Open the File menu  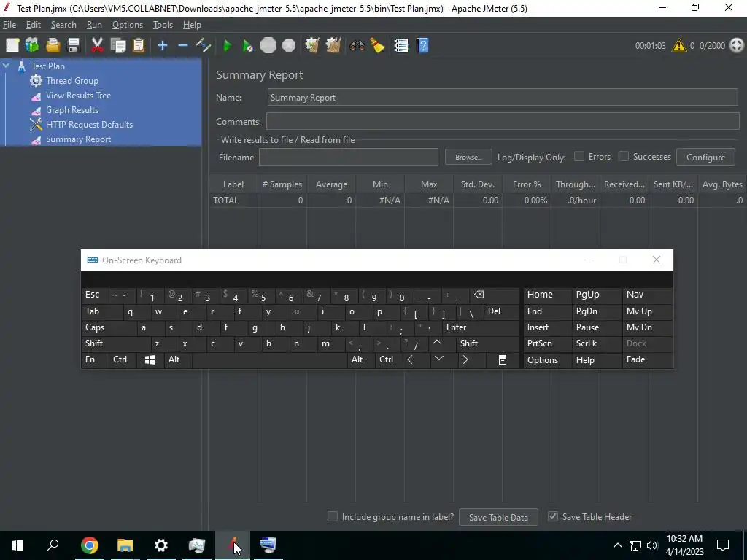pos(9,25)
